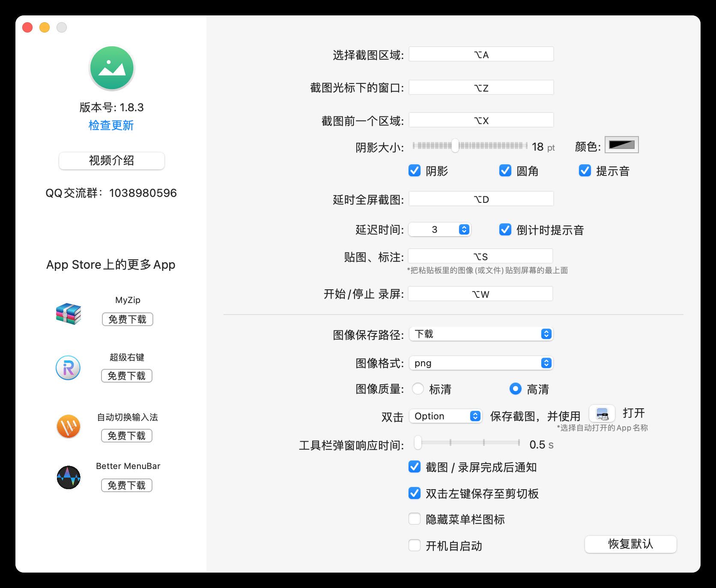Enable 隐藏菜单栏图标 checkbox
Image resolution: width=716 pixels, height=588 pixels.
click(x=415, y=519)
